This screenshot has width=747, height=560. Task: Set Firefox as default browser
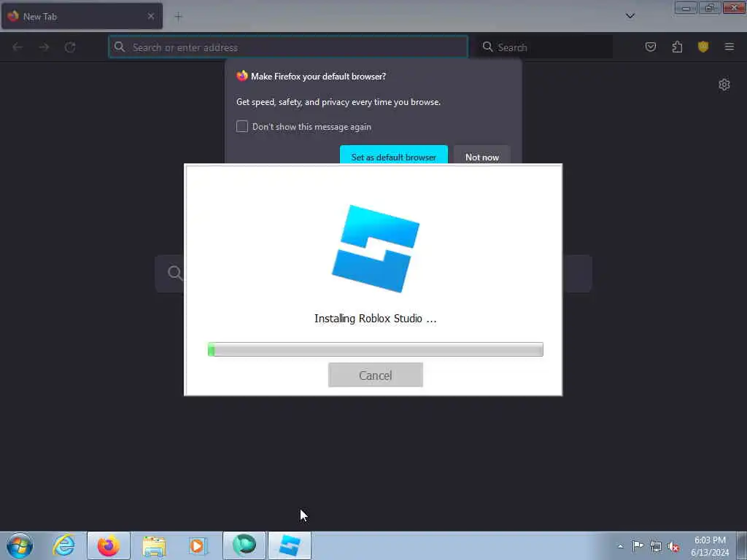click(393, 156)
